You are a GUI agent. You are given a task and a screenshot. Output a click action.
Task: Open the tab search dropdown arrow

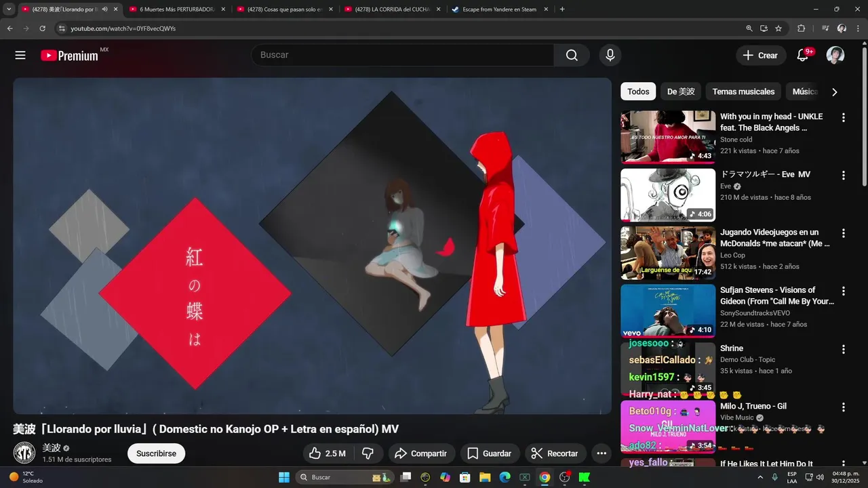click(x=9, y=9)
